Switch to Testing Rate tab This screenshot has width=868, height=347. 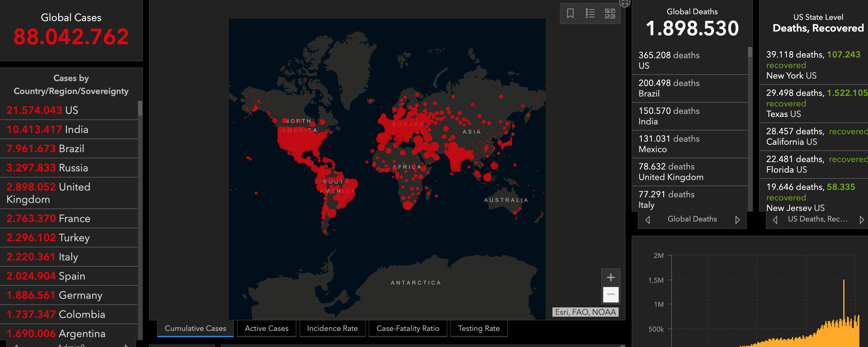[x=479, y=328]
